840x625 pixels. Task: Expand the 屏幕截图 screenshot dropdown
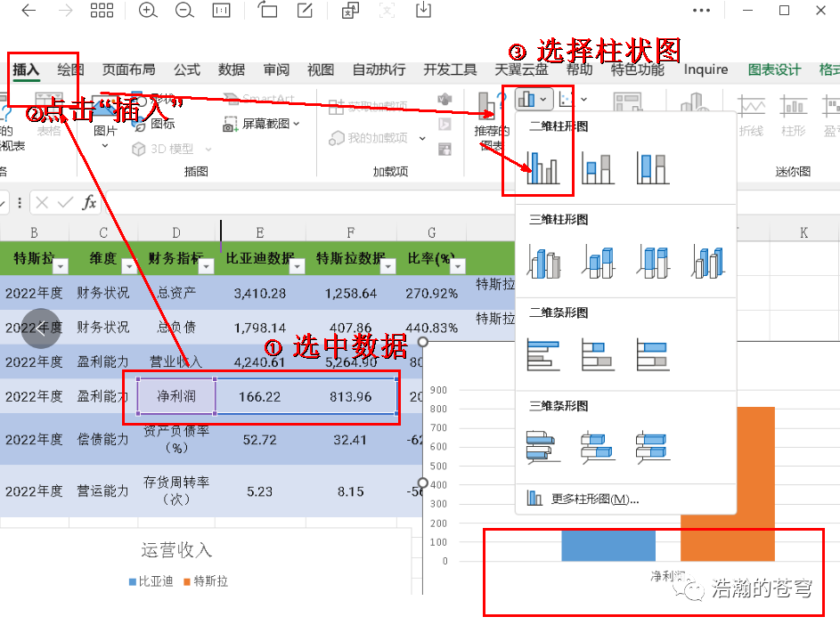point(297,124)
